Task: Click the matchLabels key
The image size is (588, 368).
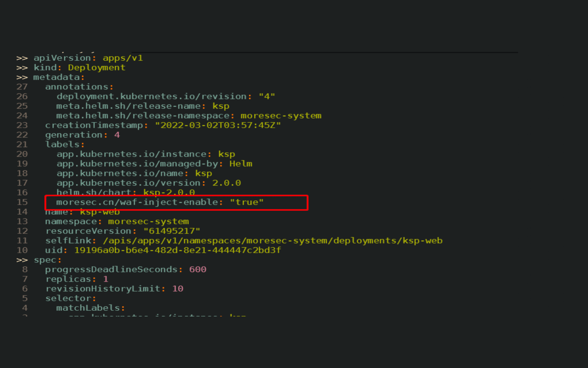Action: tap(88, 308)
